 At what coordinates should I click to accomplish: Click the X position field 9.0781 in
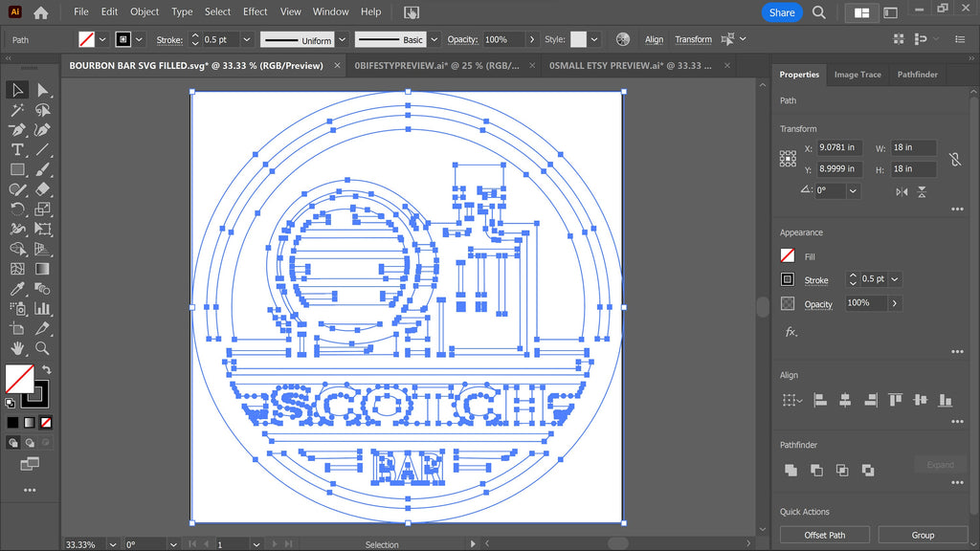[839, 147]
